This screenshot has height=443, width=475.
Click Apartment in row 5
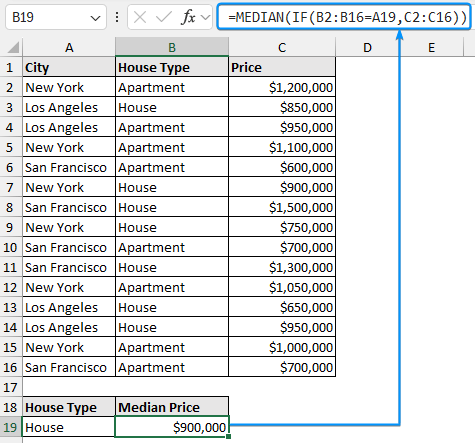(x=172, y=147)
